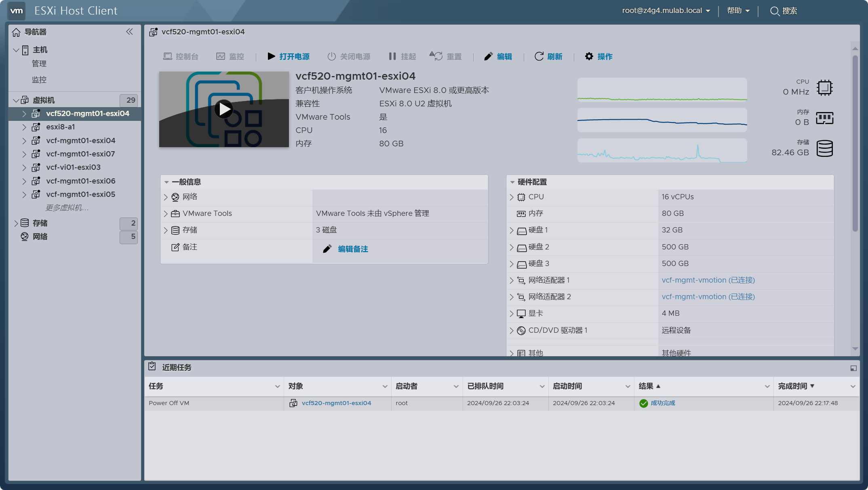Click the Recent Tasks clipboard icon
Screen dimensions: 868x490
coord(152,366)
